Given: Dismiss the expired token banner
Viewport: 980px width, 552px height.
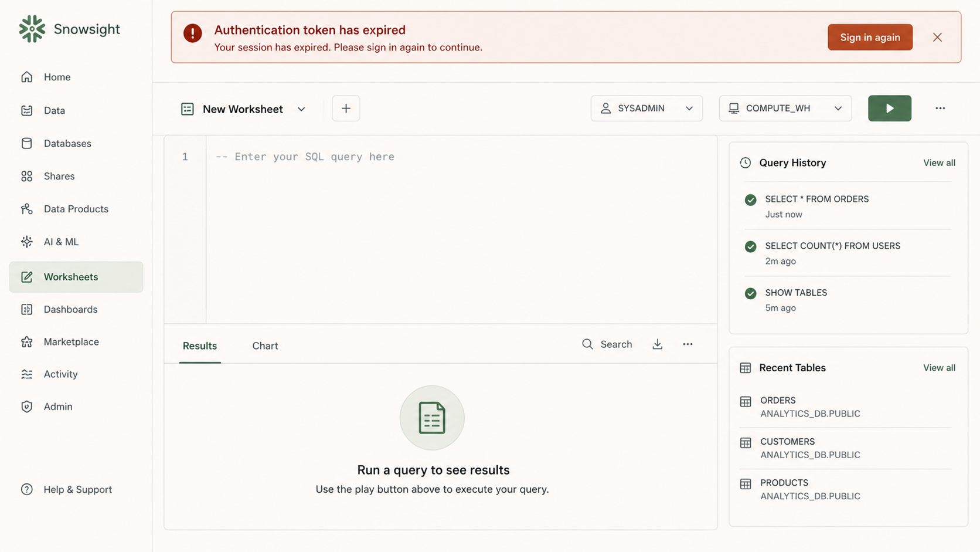Looking at the screenshot, I should pyautogui.click(x=937, y=37).
